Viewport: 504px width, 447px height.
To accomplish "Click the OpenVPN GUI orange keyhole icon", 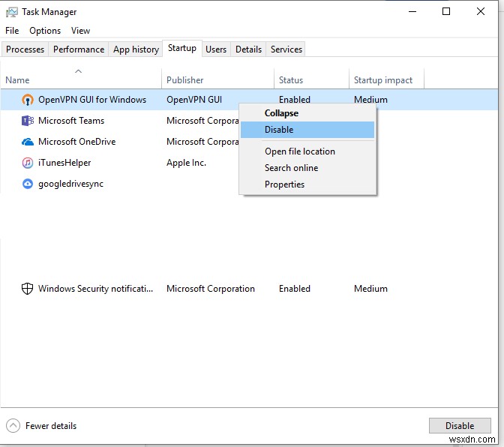I will coord(28,100).
